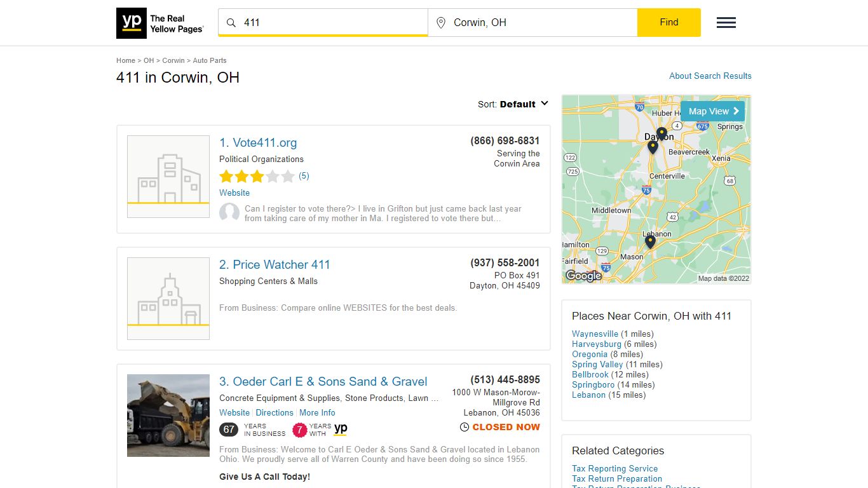Click the Map data ©2022 attribution

(x=724, y=278)
